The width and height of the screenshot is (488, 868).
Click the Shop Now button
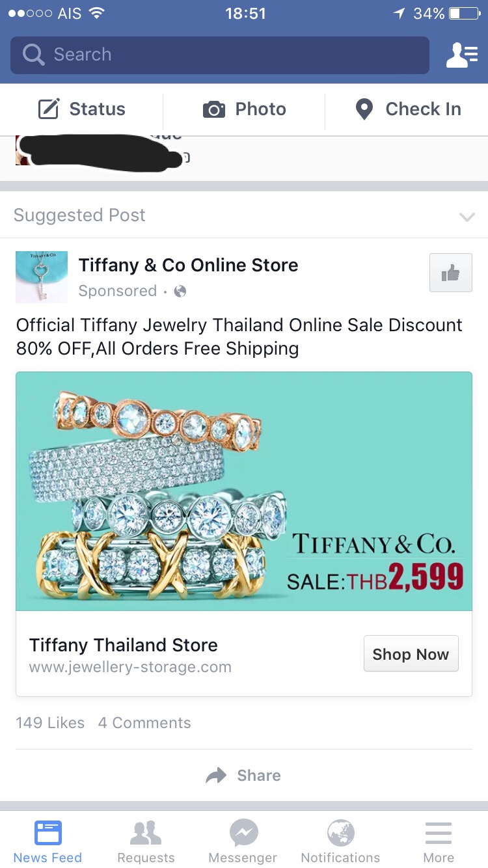pos(411,653)
